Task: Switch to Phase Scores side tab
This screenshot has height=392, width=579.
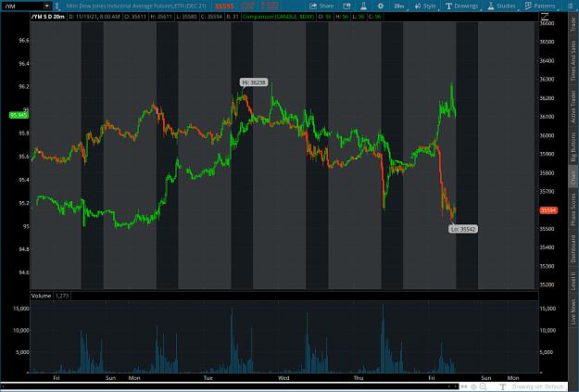Action: tap(573, 209)
